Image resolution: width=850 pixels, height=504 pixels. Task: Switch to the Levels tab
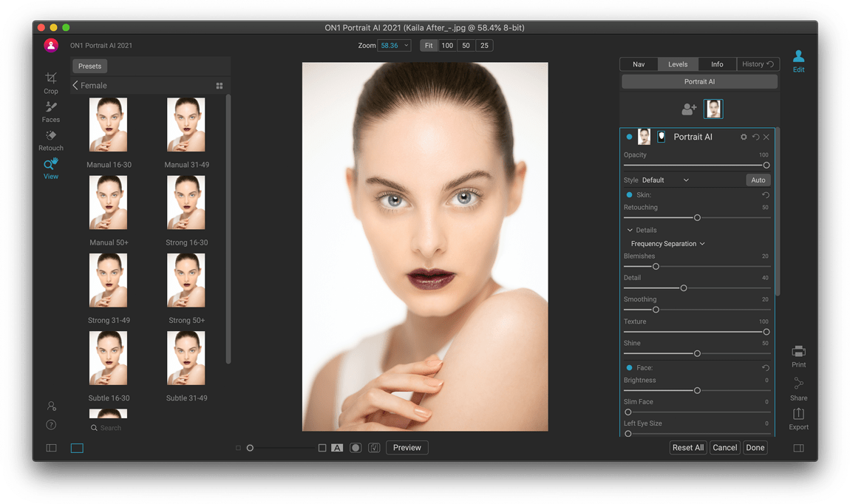pos(678,64)
